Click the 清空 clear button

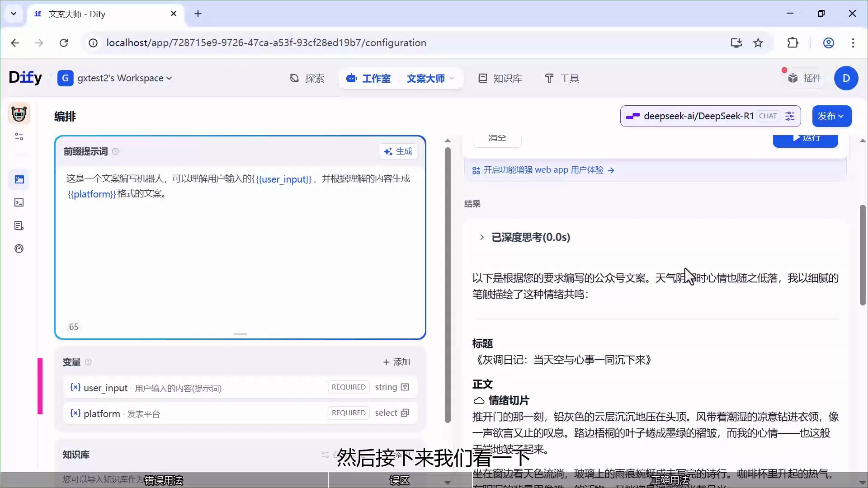pyautogui.click(x=497, y=140)
